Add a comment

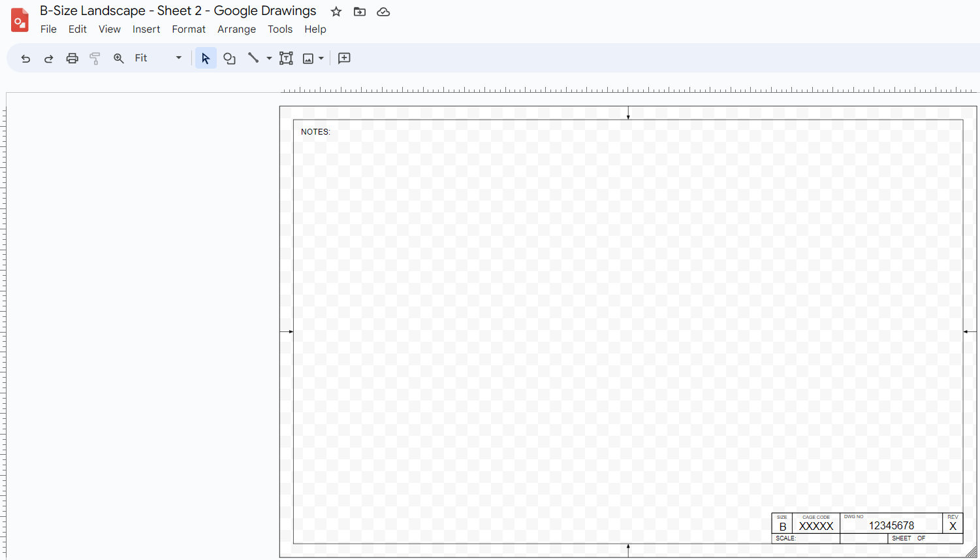[x=344, y=58]
